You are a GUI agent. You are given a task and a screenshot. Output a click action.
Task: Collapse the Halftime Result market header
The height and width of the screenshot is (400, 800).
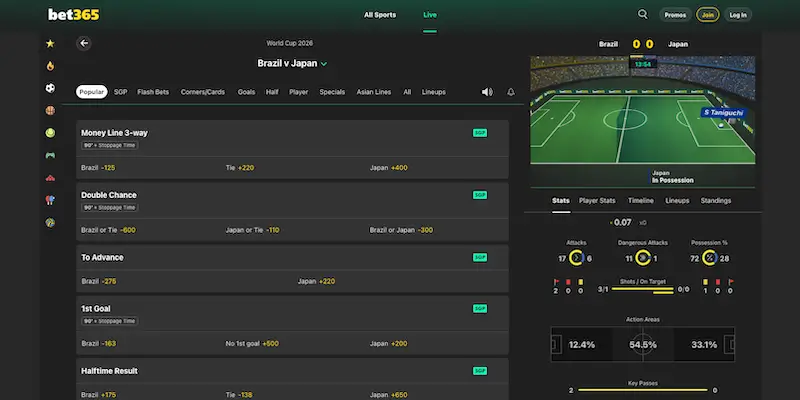click(292, 371)
